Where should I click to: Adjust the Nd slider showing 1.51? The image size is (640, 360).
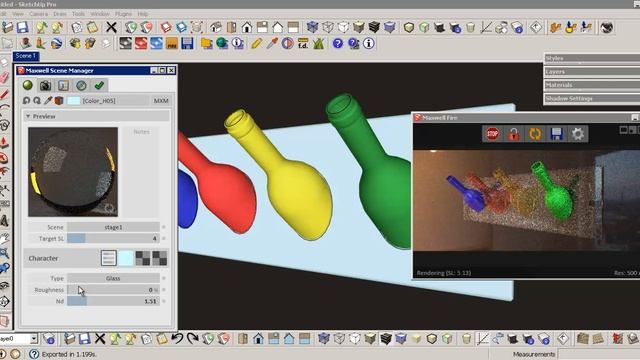(113, 301)
